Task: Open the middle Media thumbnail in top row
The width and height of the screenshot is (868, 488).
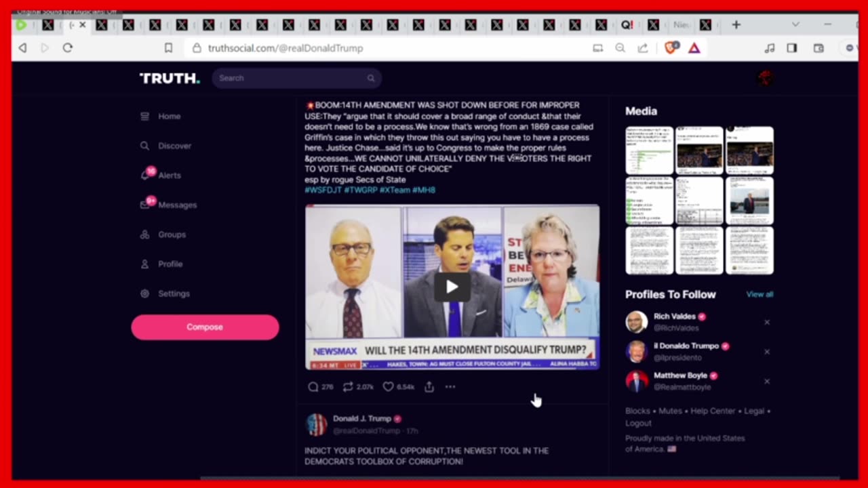Action: (699, 150)
